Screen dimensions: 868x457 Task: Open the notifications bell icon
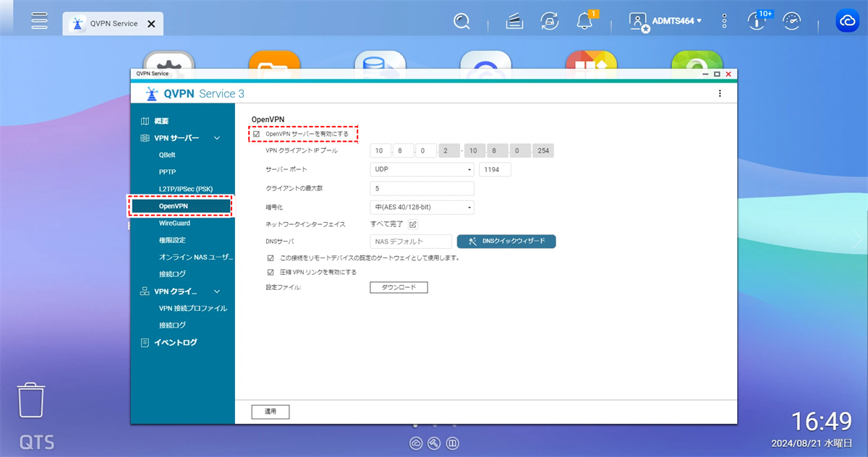(x=585, y=22)
